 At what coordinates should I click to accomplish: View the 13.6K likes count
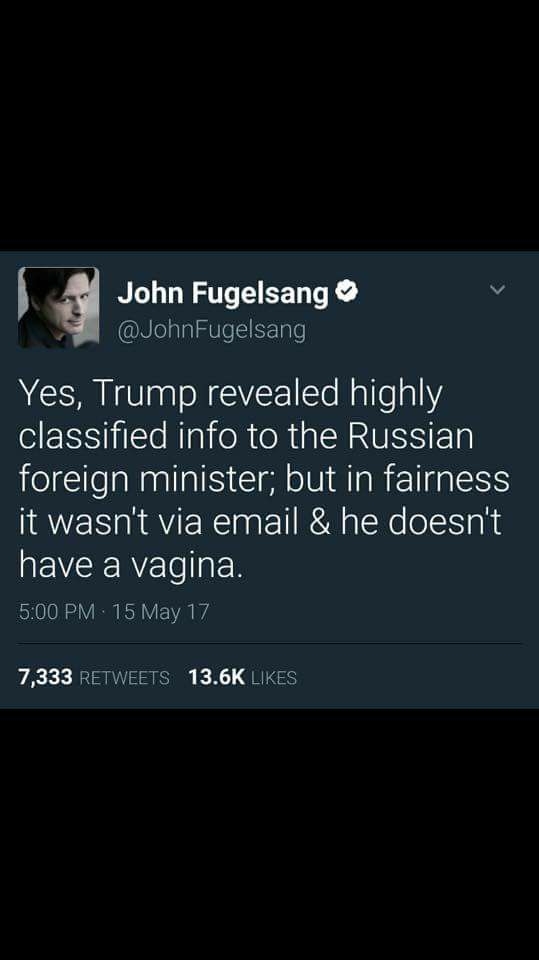216,677
